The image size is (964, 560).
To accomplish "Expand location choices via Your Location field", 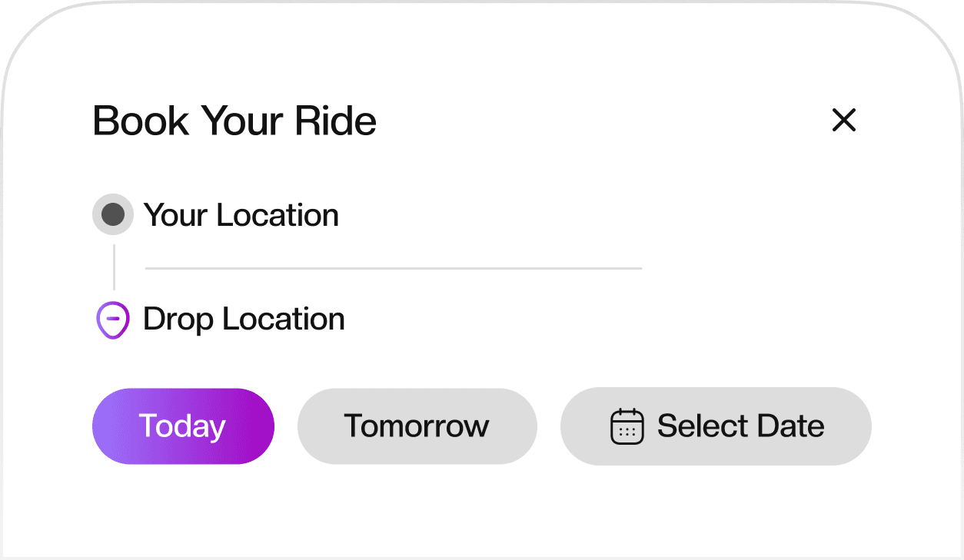I will tap(241, 215).
